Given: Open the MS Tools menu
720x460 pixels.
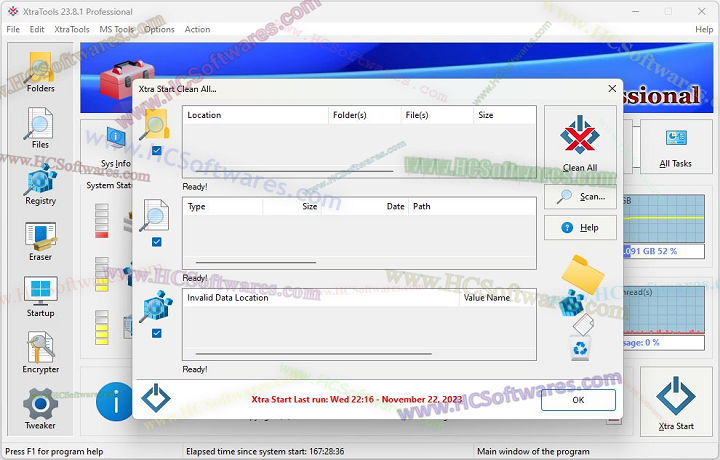Looking at the screenshot, I should coord(117,29).
